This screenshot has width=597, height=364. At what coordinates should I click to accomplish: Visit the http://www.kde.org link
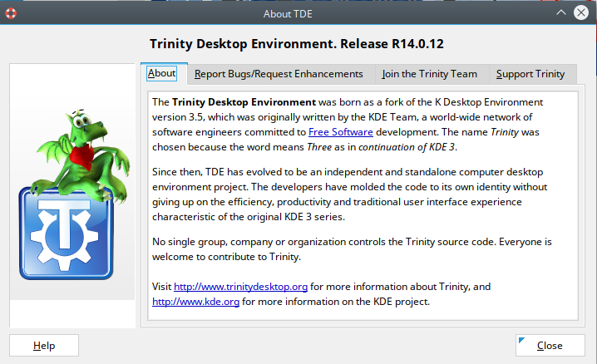(195, 302)
